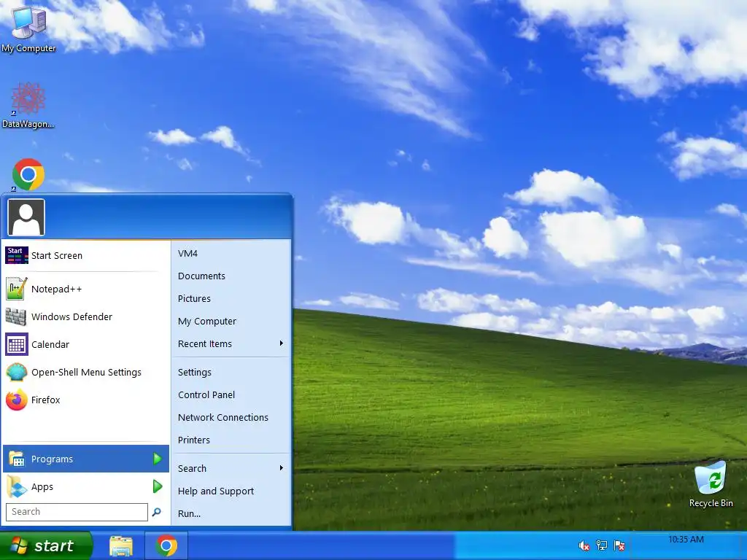Click the magnifier search icon

[x=156, y=512]
